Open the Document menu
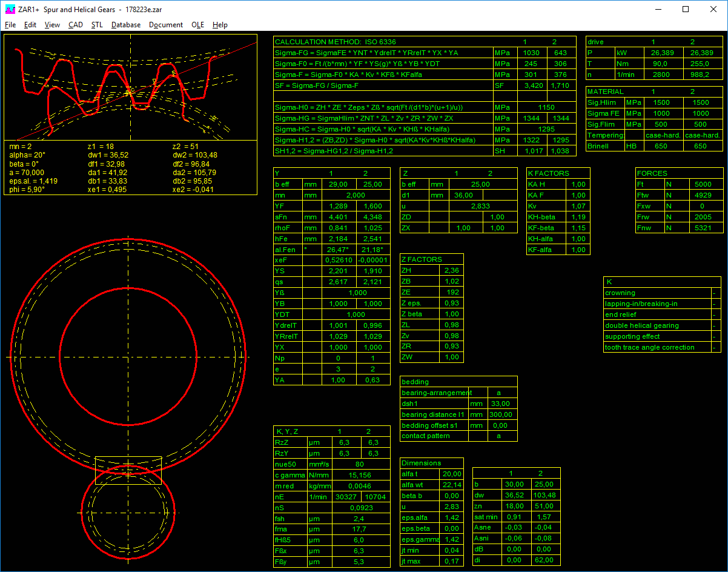Image resolution: width=728 pixels, height=572 pixels. tap(166, 25)
